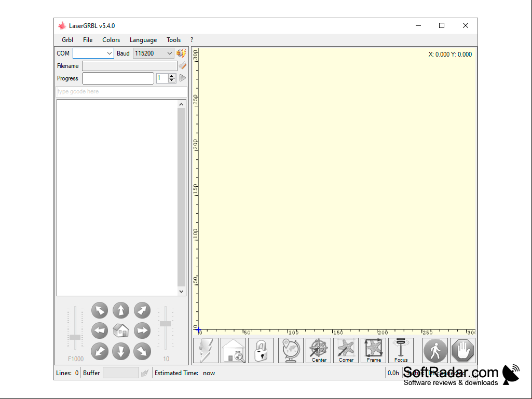This screenshot has height=399, width=532.
Task: Jog diagonally down-right arrow button
Action: 142,351
